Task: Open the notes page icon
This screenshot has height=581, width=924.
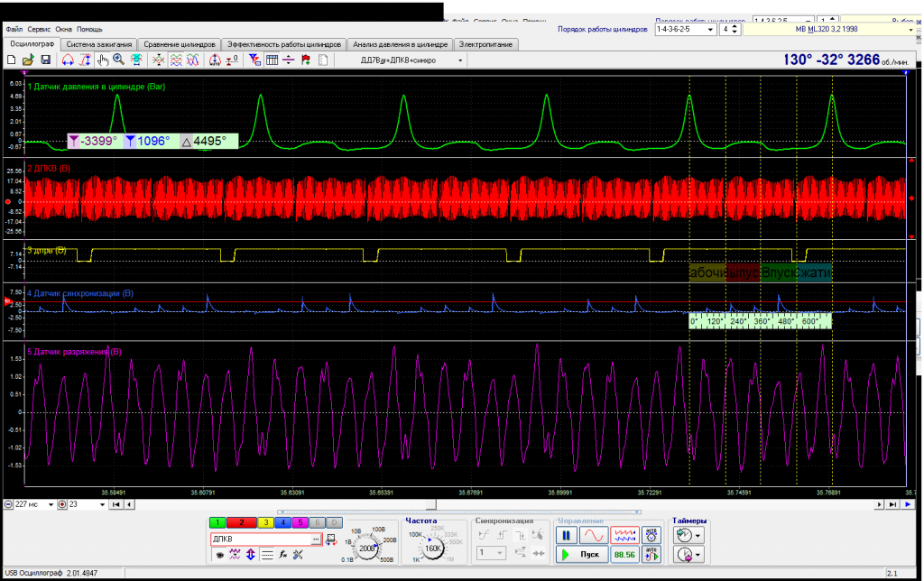Action: tap(323, 60)
